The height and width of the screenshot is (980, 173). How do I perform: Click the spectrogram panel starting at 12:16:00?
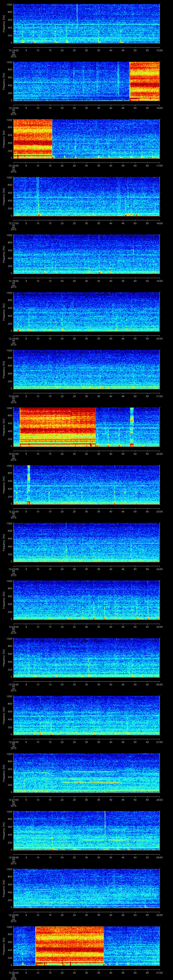(x=86, y=139)
